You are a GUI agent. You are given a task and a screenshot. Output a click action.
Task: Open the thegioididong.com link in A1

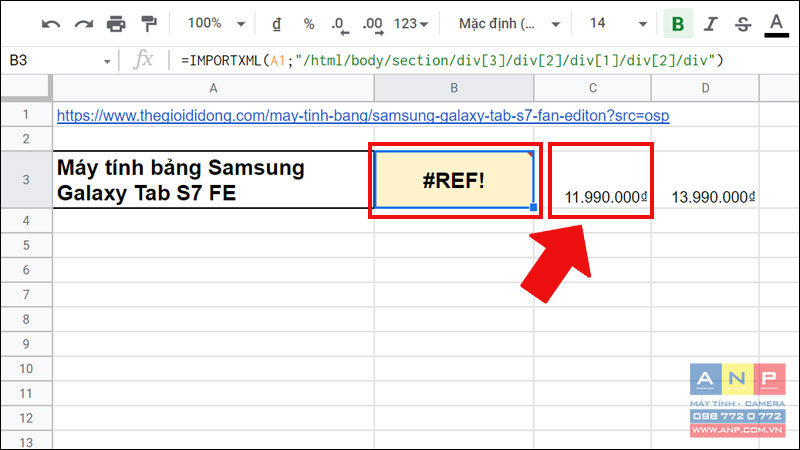[x=363, y=116]
